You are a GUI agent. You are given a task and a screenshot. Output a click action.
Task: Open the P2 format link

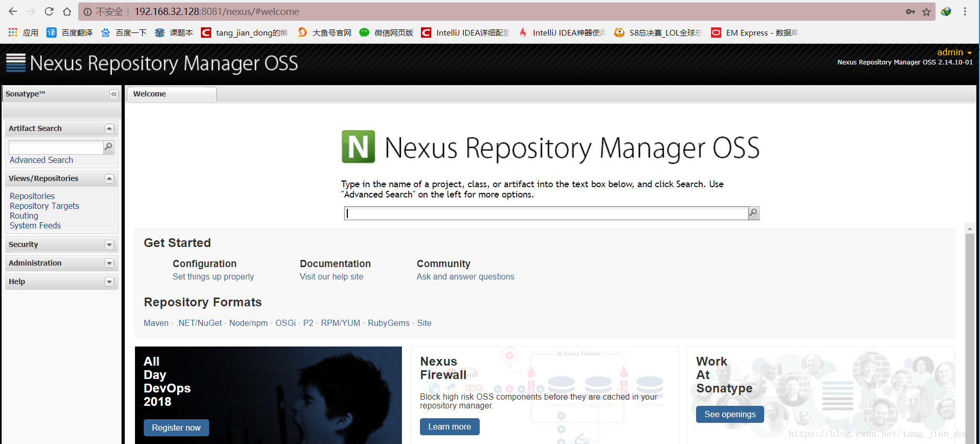click(308, 323)
